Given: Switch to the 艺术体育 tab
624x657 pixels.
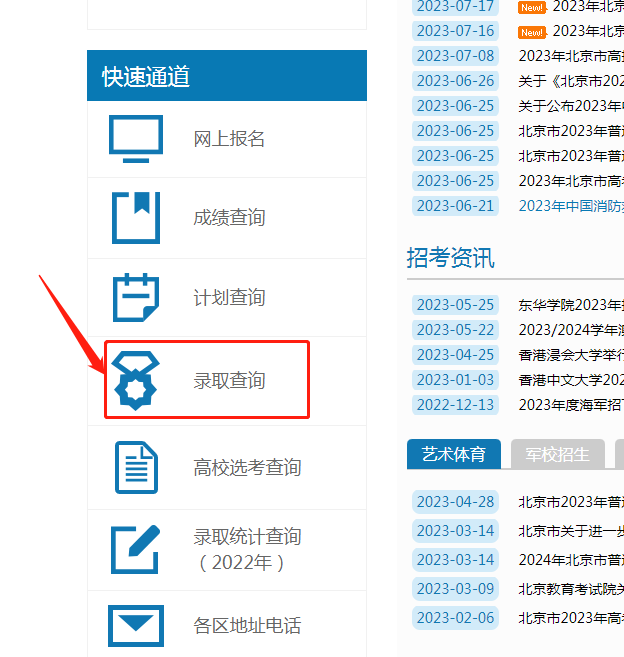Looking at the screenshot, I should (x=453, y=454).
